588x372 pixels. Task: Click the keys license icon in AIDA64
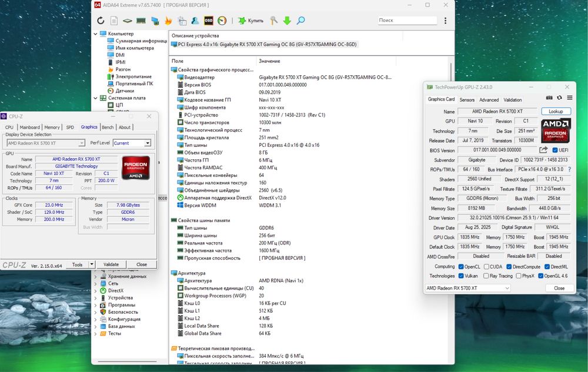pos(274,21)
